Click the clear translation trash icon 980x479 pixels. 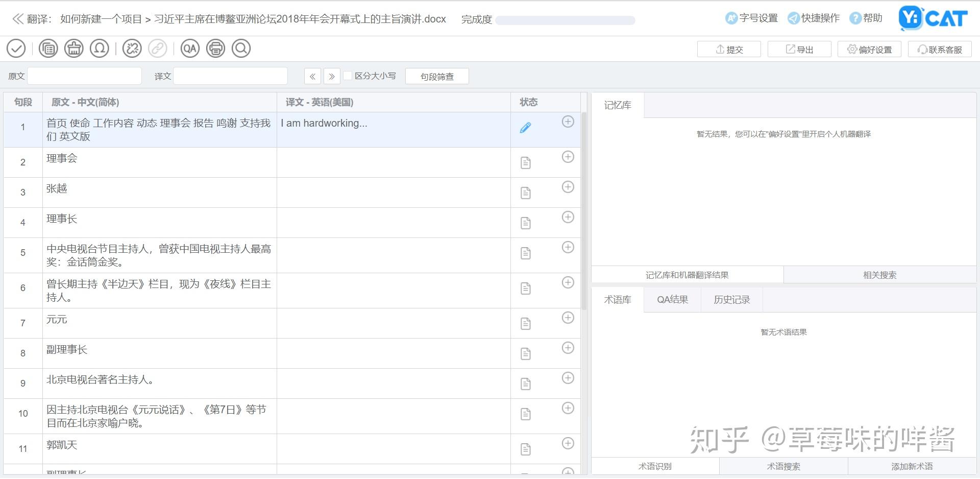(x=73, y=49)
